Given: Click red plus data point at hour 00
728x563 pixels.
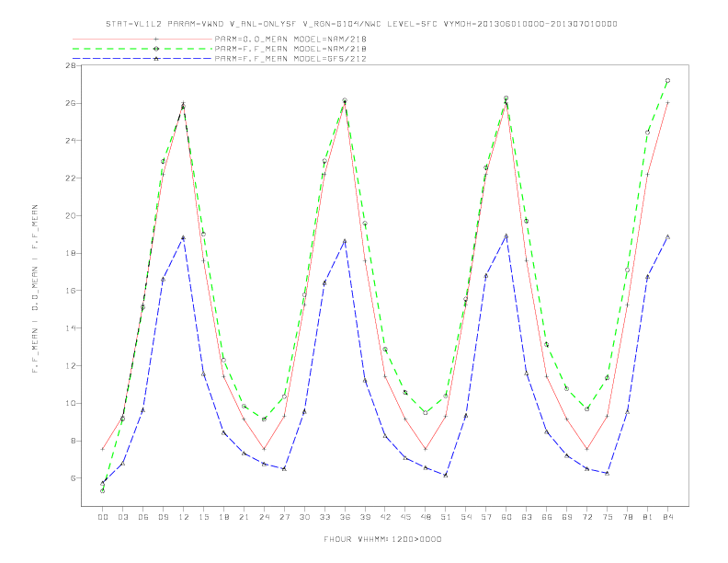Looking at the screenshot, I should [103, 449].
